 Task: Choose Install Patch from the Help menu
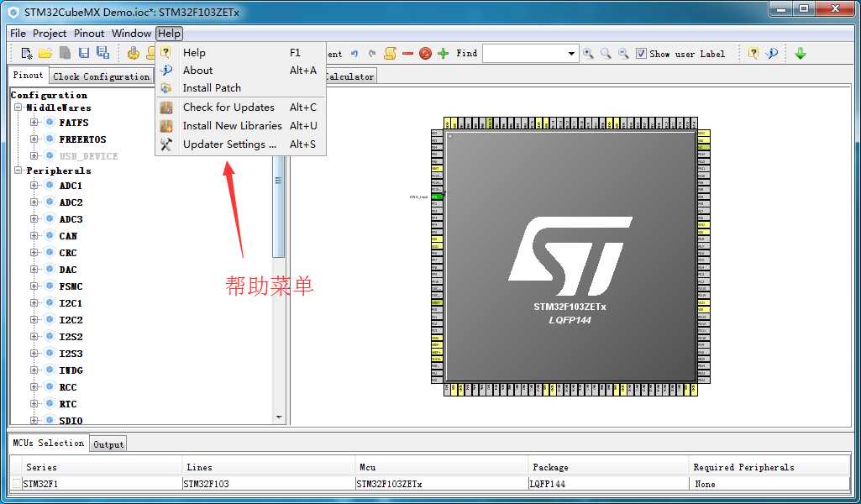point(241,88)
